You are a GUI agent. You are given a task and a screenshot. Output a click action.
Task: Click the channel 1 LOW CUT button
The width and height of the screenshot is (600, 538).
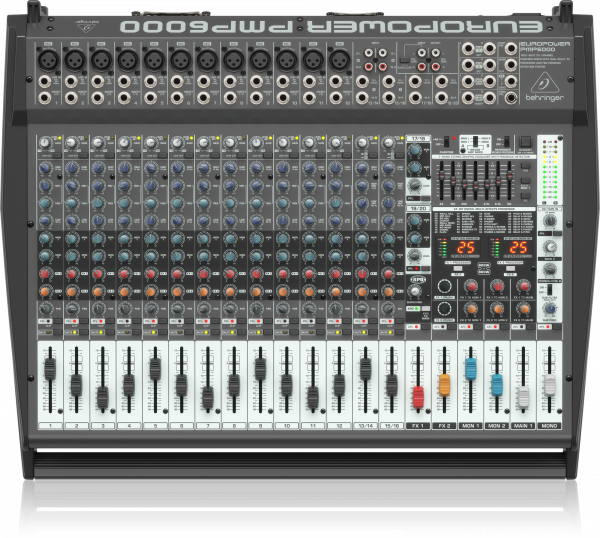57,155
